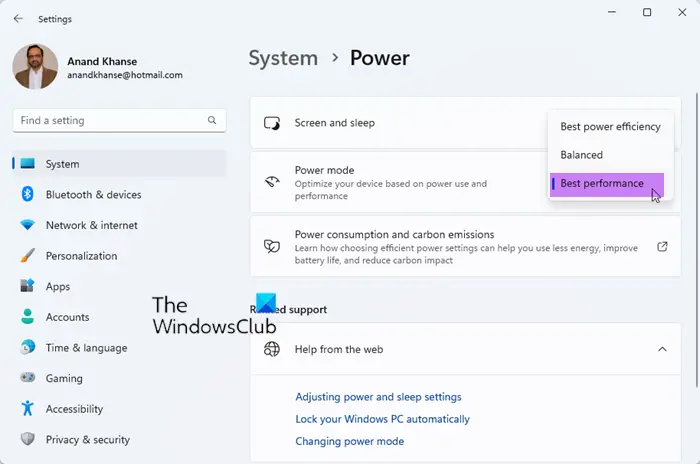Click the Bluetooth icon in sidebar
The image size is (700, 464).
pyautogui.click(x=28, y=194)
